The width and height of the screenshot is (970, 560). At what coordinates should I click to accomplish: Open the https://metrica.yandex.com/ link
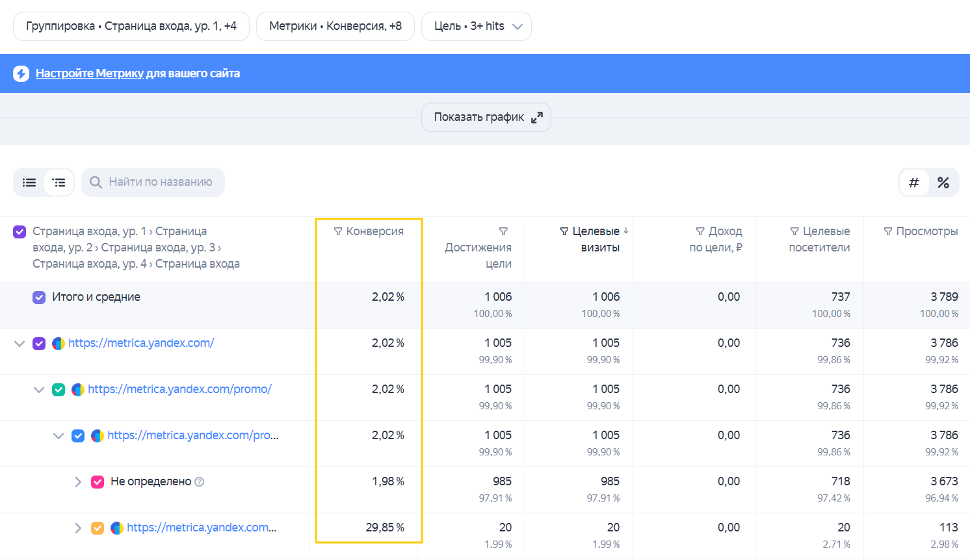[141, 343]
